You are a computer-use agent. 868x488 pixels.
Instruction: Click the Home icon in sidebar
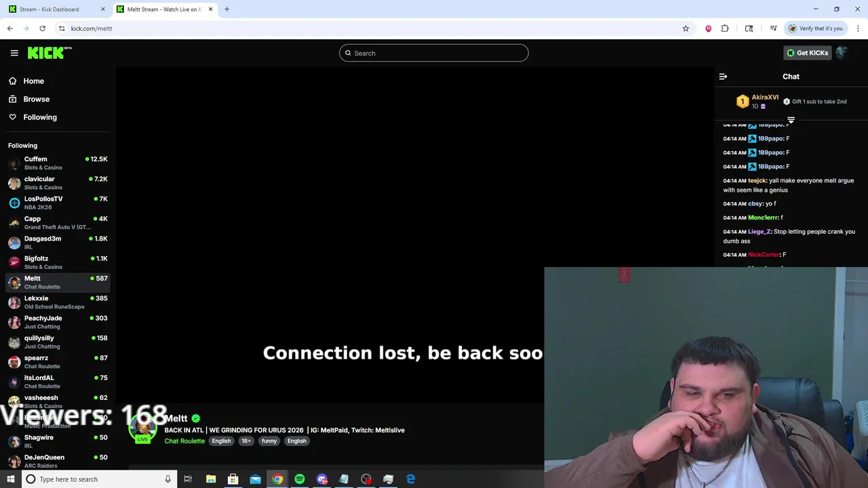(12, 81)
